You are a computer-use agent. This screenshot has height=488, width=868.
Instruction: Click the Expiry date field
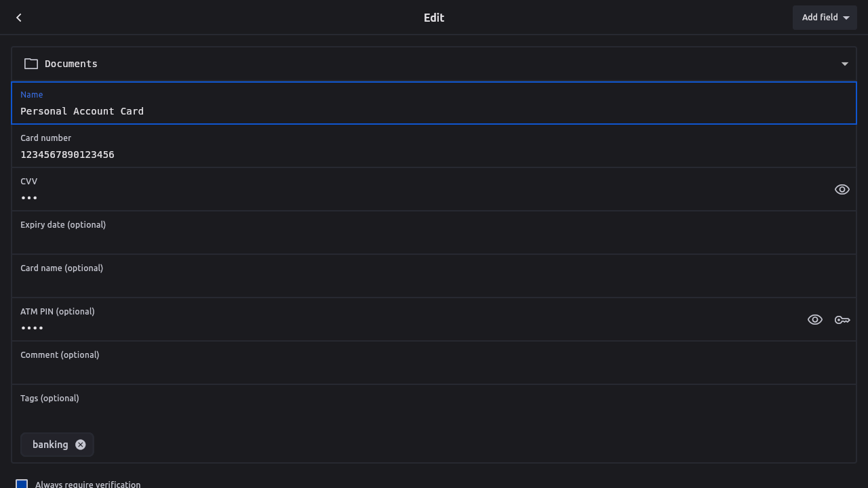point(434,241)
